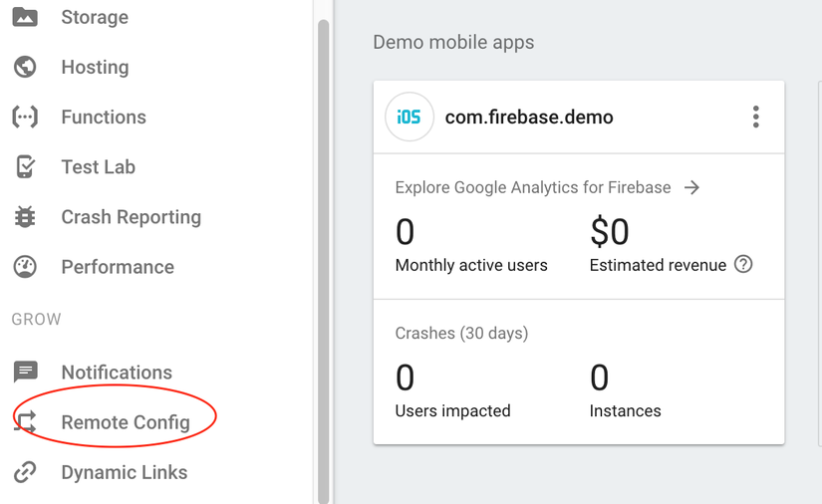The image size is (822, 504).
Task: Click the Notifications message icon
Action: click(25, 372)
